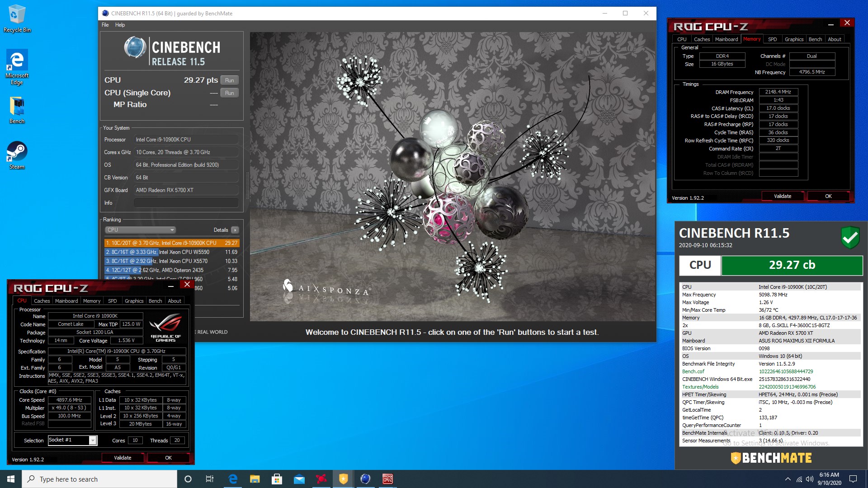Select the Xeon X5570 ranking row
Screen dimensions: 868x488
(x=171, y=261)
